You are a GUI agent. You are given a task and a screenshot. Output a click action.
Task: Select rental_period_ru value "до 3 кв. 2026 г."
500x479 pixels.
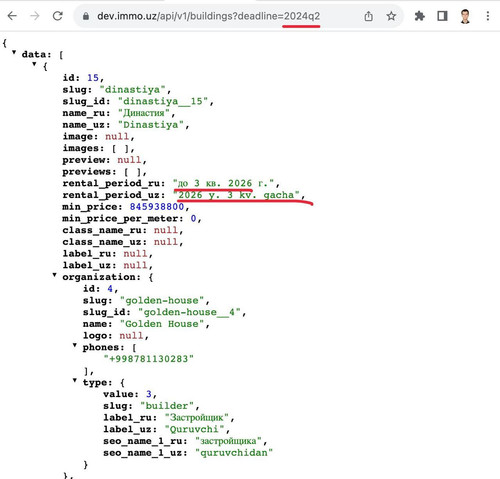pos(223,183)
